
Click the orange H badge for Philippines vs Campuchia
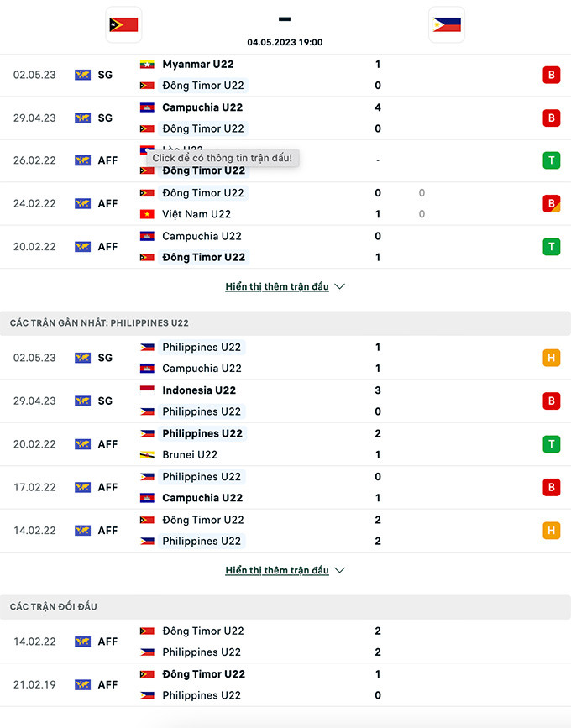click(x=551, y=358)
